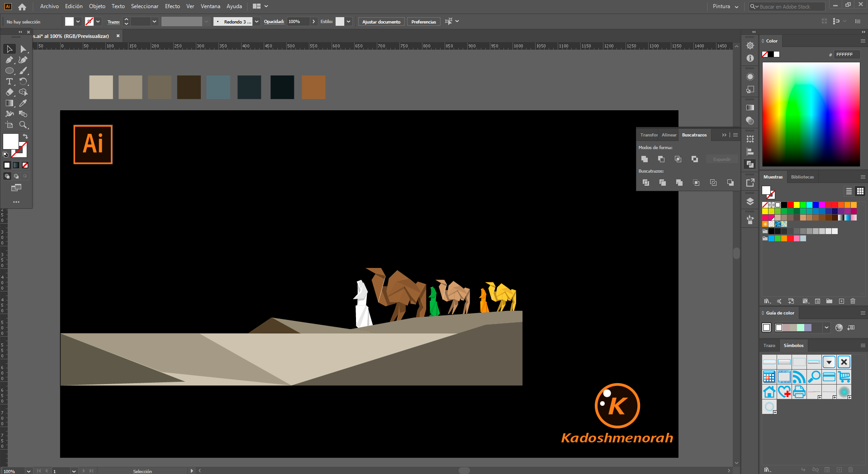This screenshot has width=868, height=474.
Task: Open the Pintura workspace switcher
Action: pos(726,6)
